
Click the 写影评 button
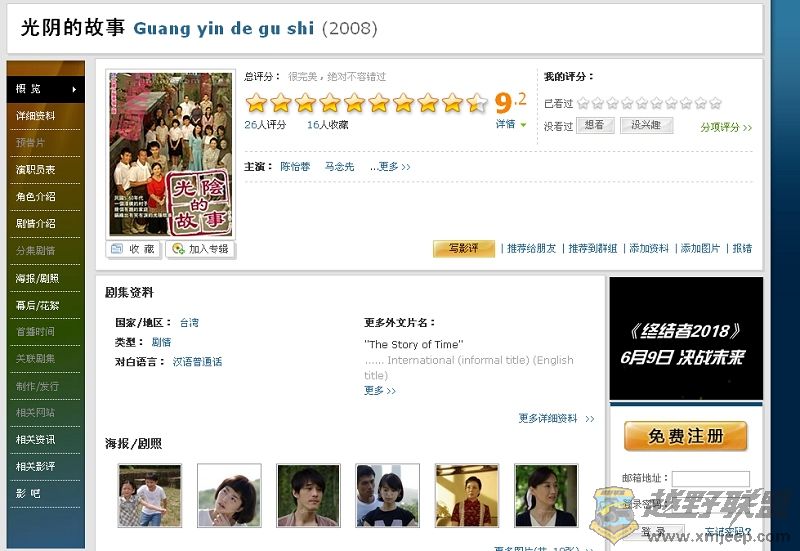click(464, 248)
